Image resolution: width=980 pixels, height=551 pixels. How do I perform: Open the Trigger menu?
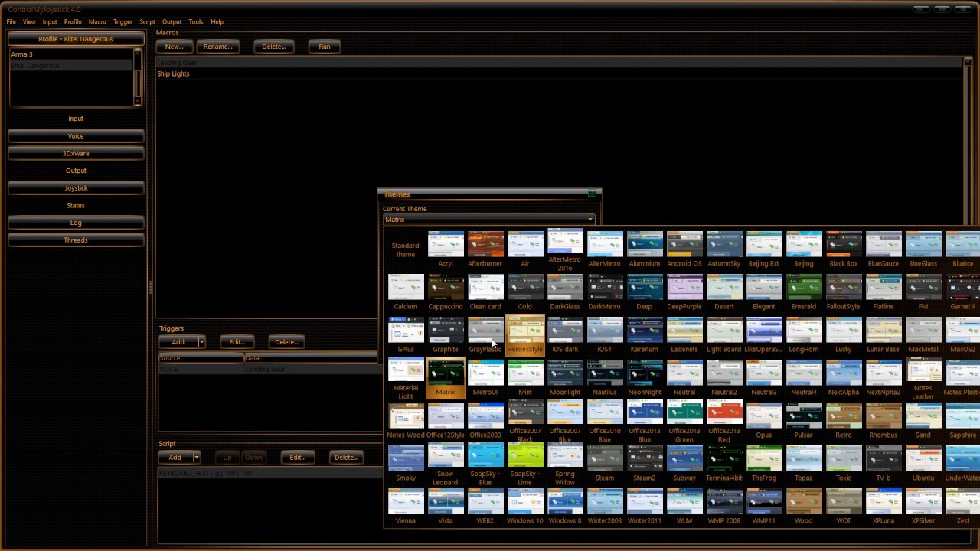(x=122, y=22)
